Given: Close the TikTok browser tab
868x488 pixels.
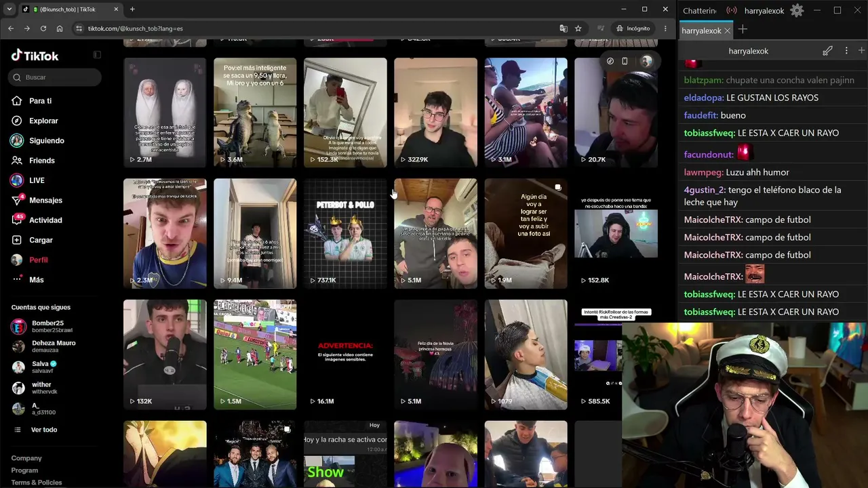Looking at the screenshot, I should [116, 9].
